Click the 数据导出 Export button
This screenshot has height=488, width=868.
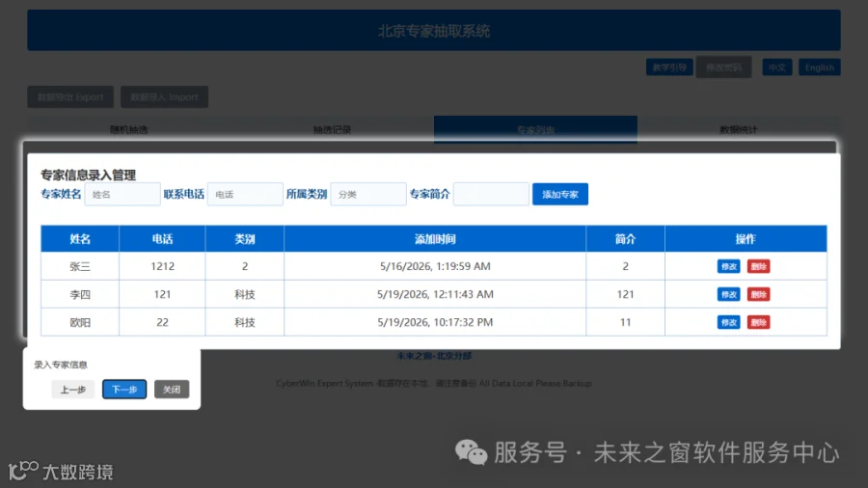[70, 96]
